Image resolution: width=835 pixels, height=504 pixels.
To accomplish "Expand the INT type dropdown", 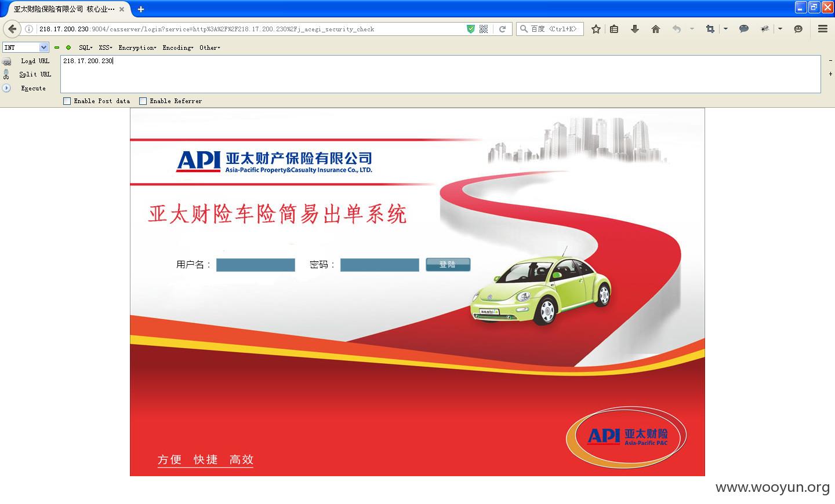I will click(x=43, y=48).
